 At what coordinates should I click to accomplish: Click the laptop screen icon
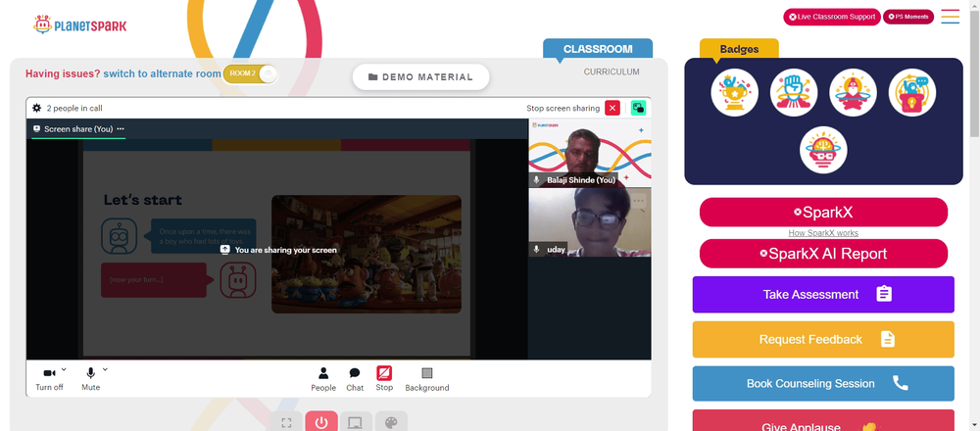click(356, 422)
